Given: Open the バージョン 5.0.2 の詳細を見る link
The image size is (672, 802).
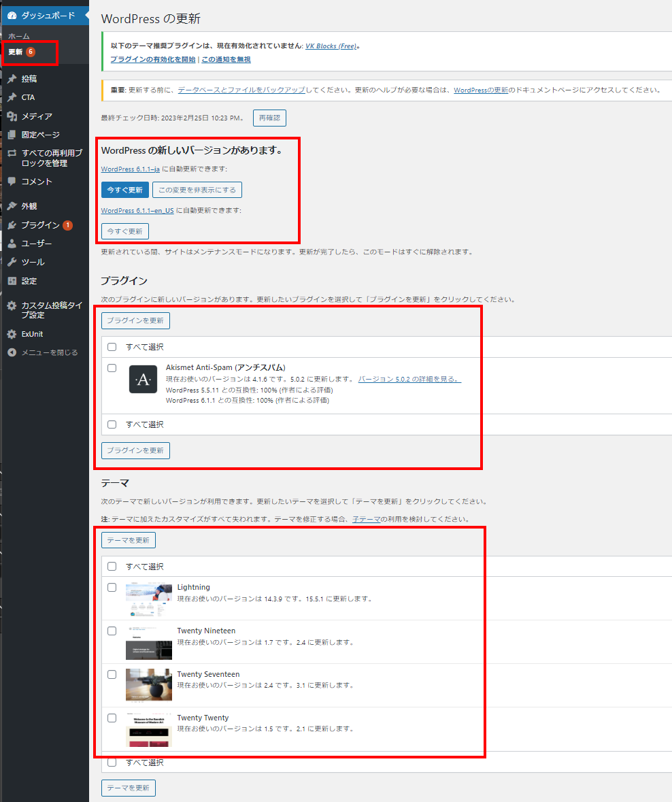Looking at the screenshot, I should pyautogui.click(x=409, y=379).
